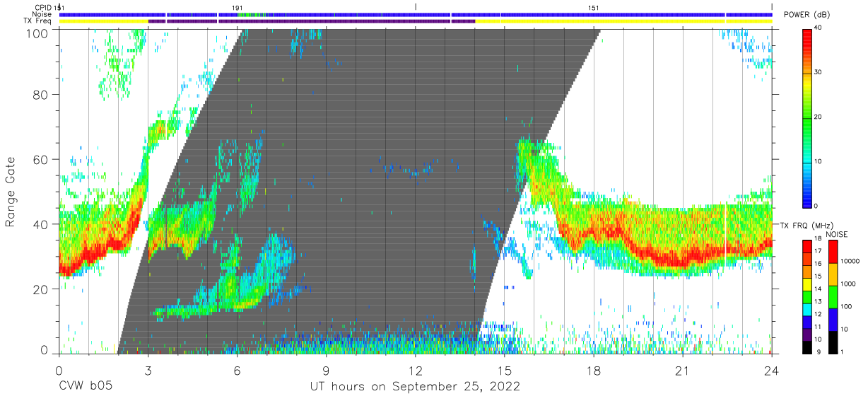Click the NOISE color scale bar

coord(832,296)
